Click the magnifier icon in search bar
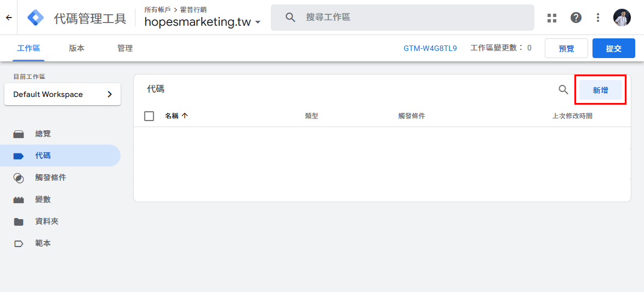 [290, 17]
